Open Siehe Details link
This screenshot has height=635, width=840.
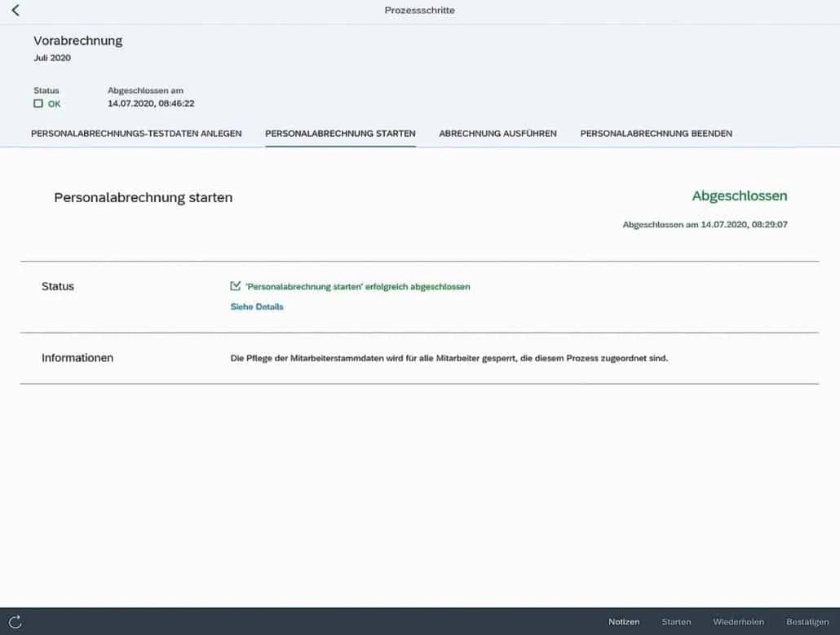point(256,306)
